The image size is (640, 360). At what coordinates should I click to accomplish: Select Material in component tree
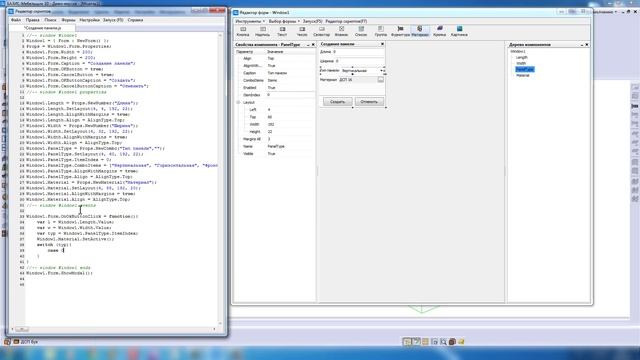[x=522, y=76]
